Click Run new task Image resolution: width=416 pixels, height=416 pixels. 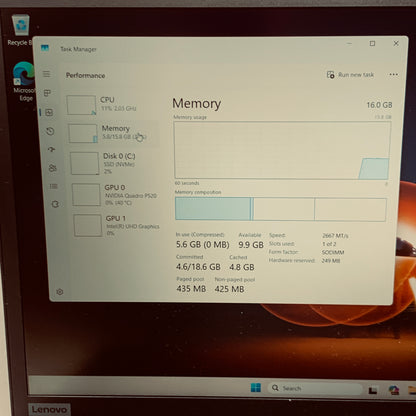click(350, 75)
